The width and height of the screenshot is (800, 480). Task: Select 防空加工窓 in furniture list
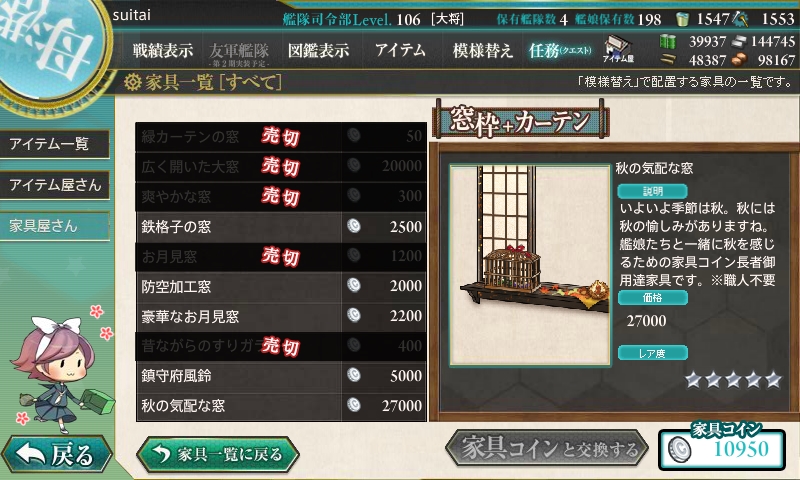tap(281, 286)
